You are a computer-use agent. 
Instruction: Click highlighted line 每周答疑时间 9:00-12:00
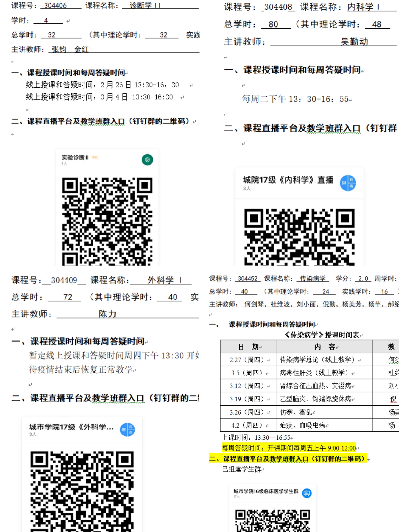(289, 448)
